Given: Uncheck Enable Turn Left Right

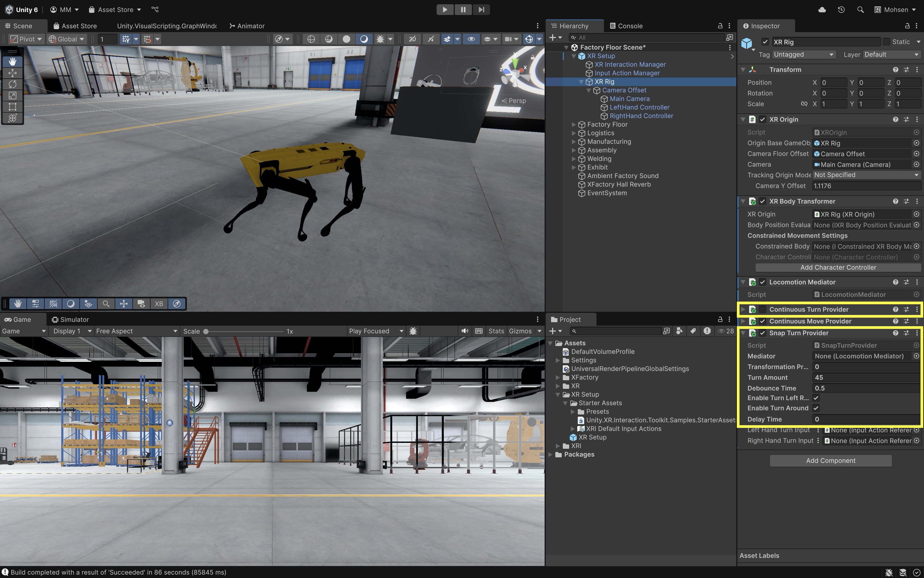Looking at the screenshot, I should click(x=816, y=398).
